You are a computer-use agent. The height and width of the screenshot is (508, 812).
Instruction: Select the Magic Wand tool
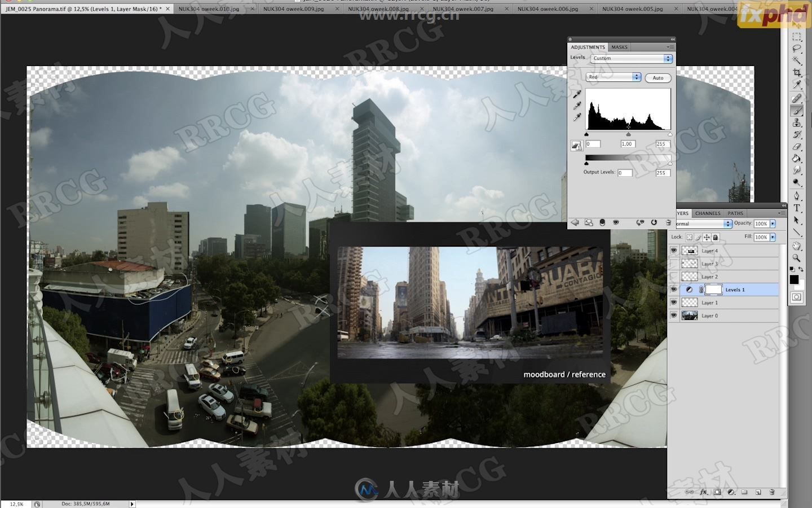click(x=797, y=60)
